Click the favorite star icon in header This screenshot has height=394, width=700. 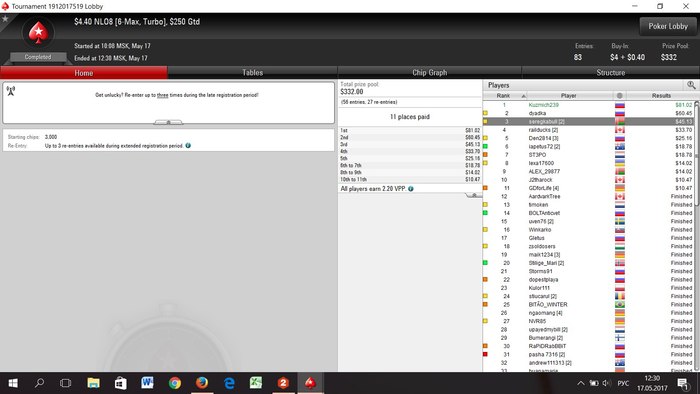coord(5,19)
